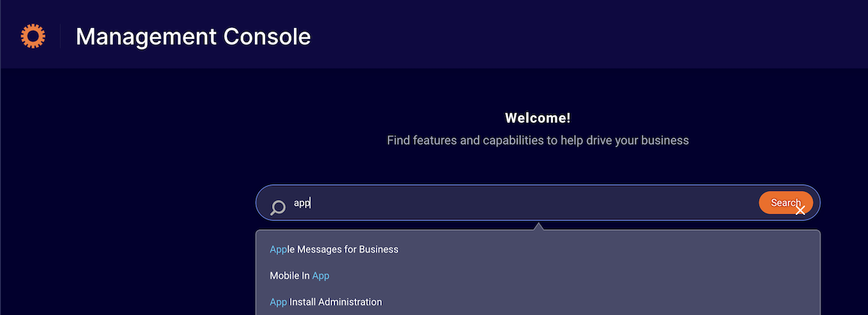868x315 pixels.
Task: Click the 'Management Console' title
Action: click(193, 37)
